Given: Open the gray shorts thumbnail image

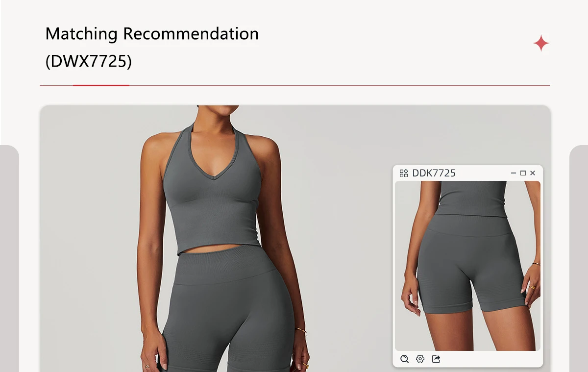Looking at the screenshot, I should point(467,266).
